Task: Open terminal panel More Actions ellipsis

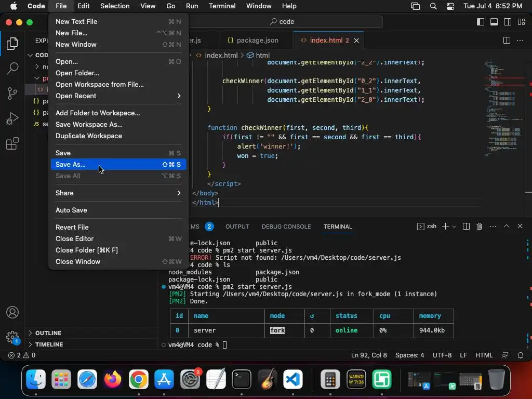Action: [493, 227]
